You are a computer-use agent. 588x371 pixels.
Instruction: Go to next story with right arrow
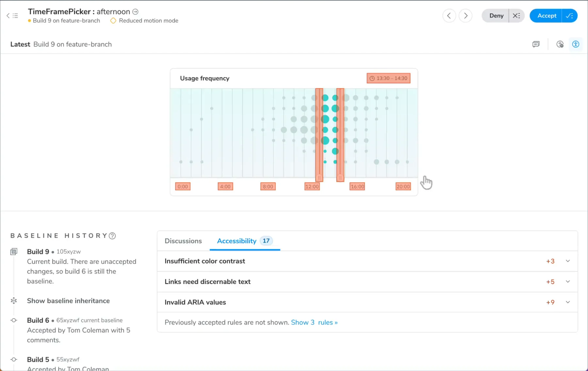pyautogui.click(x=465, y=15)
